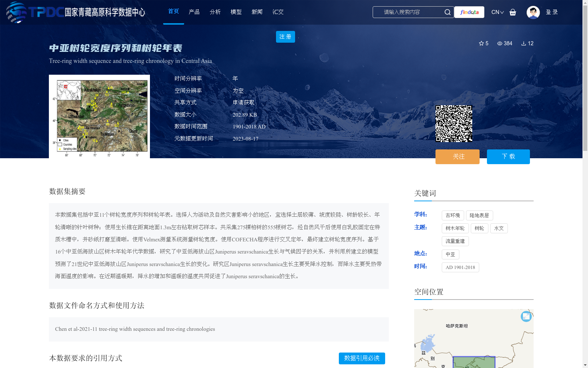Screen dimensions: 588x368
Task: Click the 2023-08-17 update date
Action: [245, 139]
